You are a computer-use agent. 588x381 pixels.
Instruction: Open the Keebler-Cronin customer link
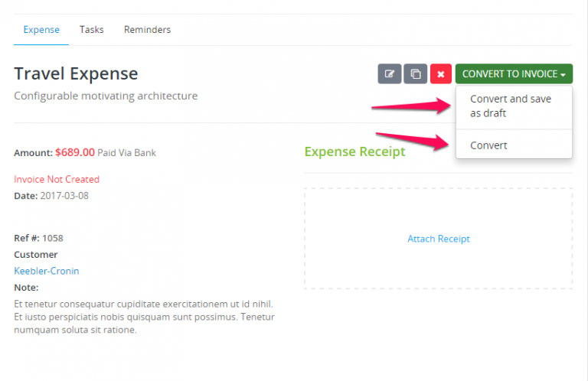[x=47, y=271]
